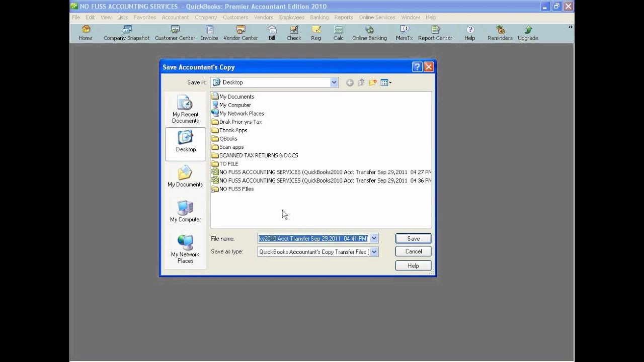Image resolution: width=644 pixels, height=362 pixels.
Task: Click the dialog's question mark help button
Action: (417, 67)
